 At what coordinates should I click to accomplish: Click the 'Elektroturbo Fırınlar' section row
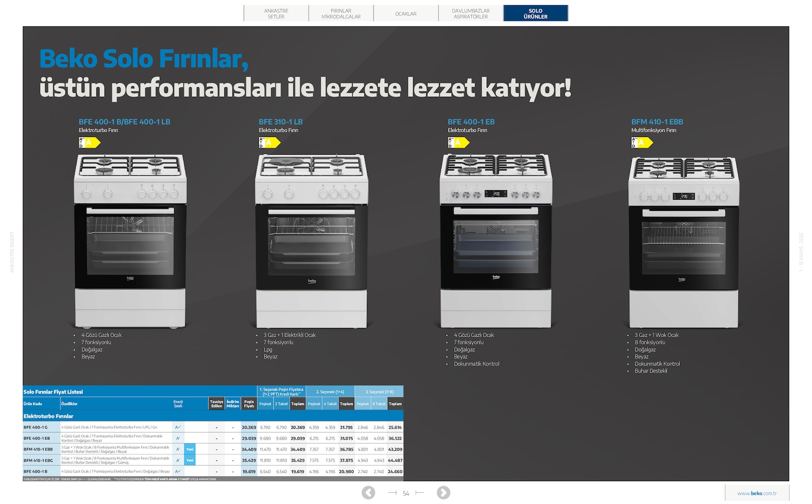click(213, 416)
